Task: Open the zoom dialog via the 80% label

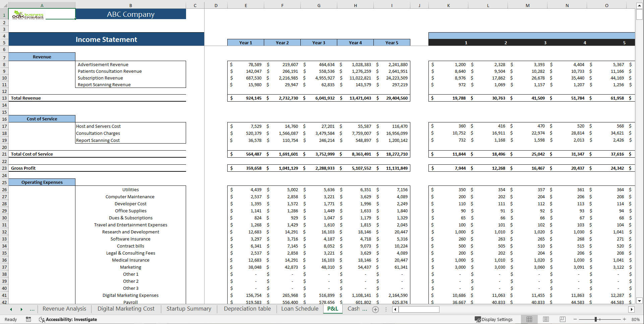Action: click(636, 319)
